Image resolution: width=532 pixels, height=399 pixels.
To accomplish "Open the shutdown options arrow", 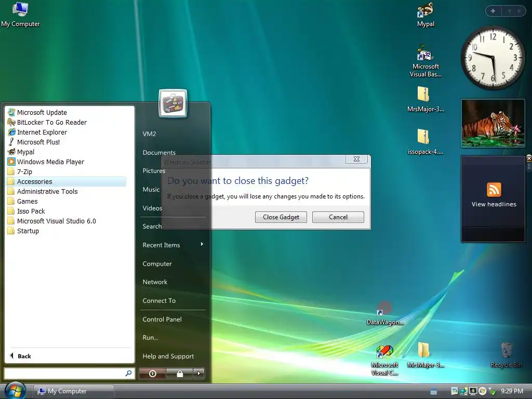I will 199,374.
